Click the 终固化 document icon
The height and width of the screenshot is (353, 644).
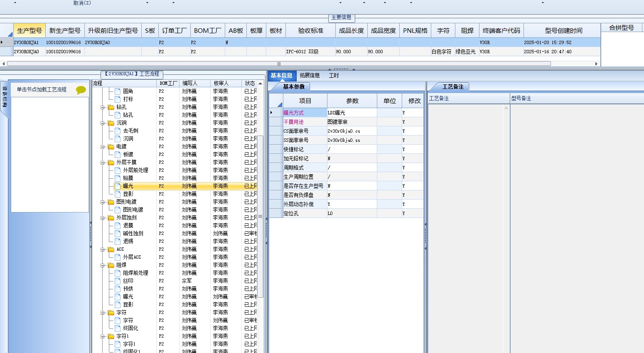click(x=118, y=328)
